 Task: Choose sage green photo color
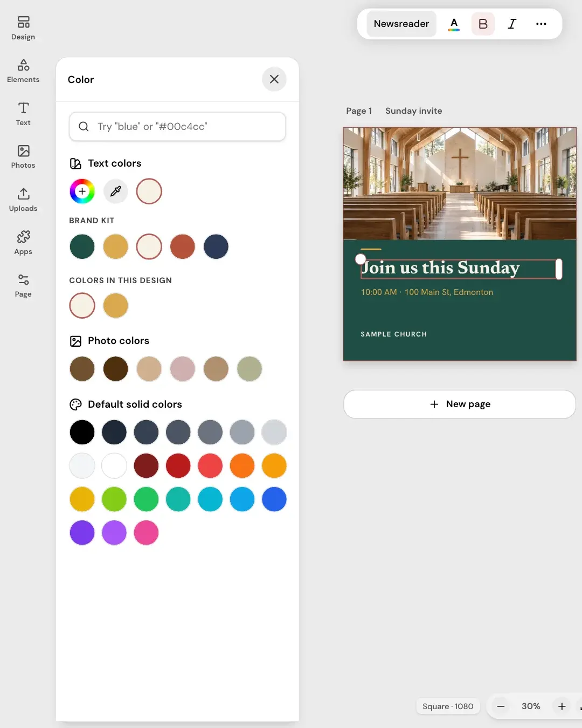tap(250, 369)
